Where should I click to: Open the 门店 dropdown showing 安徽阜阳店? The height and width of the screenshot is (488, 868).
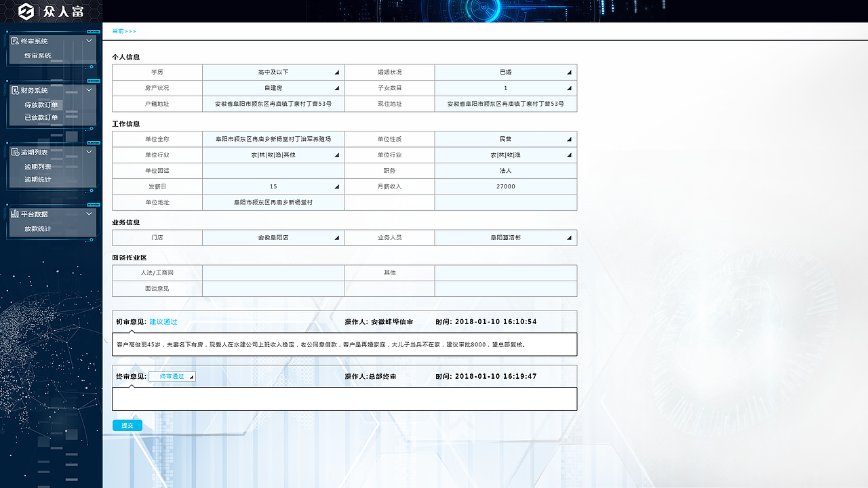(x=273, y=238)
